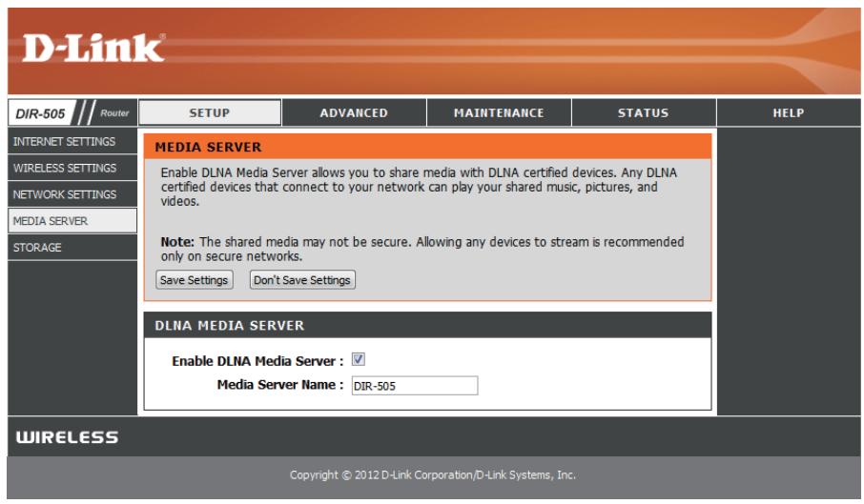This screenshot has height=504, width=864.
Task: Click the MEDIA SERVER section heading
Action: point(208,147)
